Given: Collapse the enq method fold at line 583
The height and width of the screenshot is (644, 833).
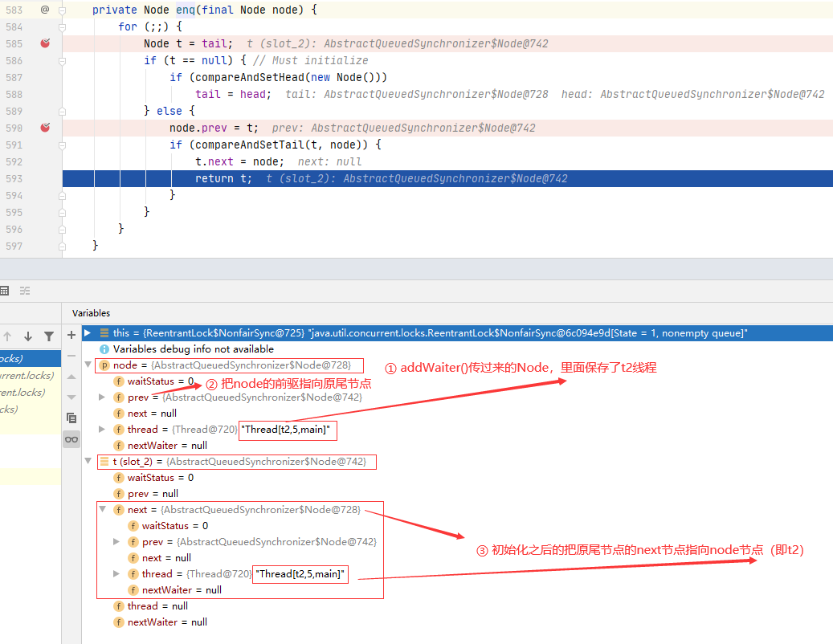Looking at the screenshot, I should tap(62, 10).
